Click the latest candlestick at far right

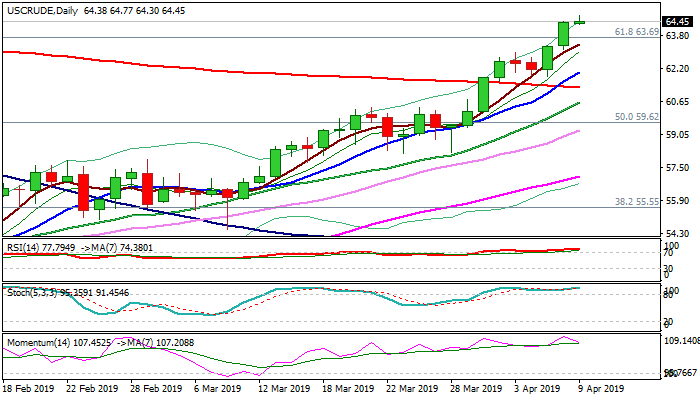(580, 21)
